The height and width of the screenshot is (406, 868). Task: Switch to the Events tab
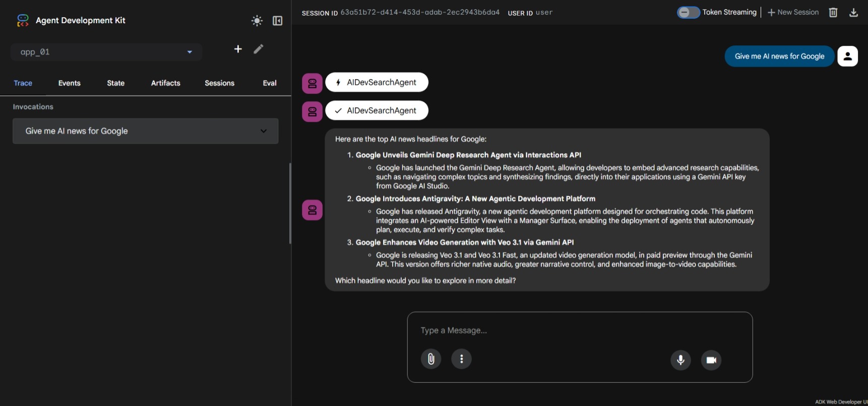(x=69, y=83)
